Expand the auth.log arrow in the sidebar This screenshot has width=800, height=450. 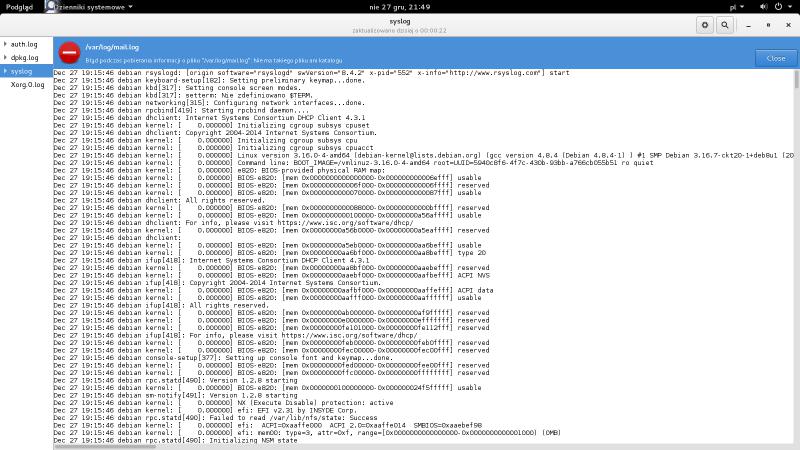(4, 45)
